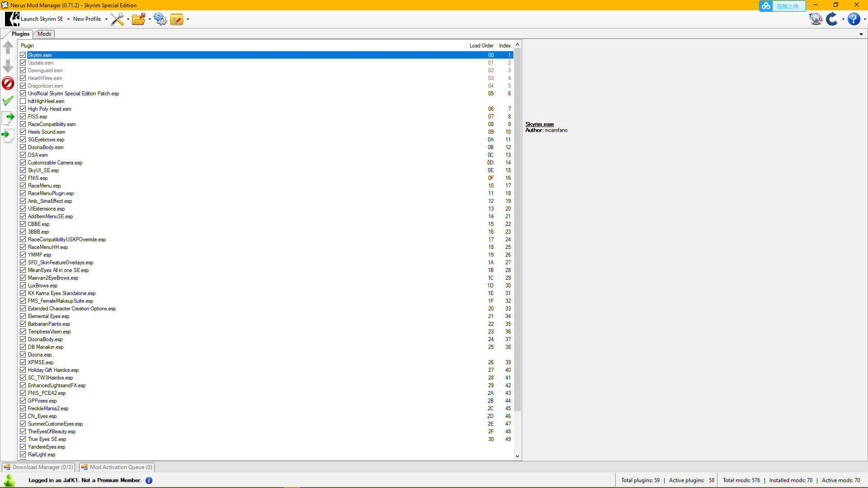Open the Download Manager (0/3) tab
The image size is (868, 488).
tap(38, 467)
